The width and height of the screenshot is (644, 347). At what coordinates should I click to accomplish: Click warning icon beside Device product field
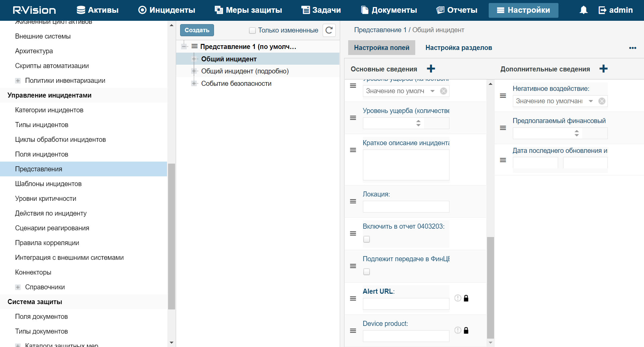pyautogui.click(x=458, y=330)
